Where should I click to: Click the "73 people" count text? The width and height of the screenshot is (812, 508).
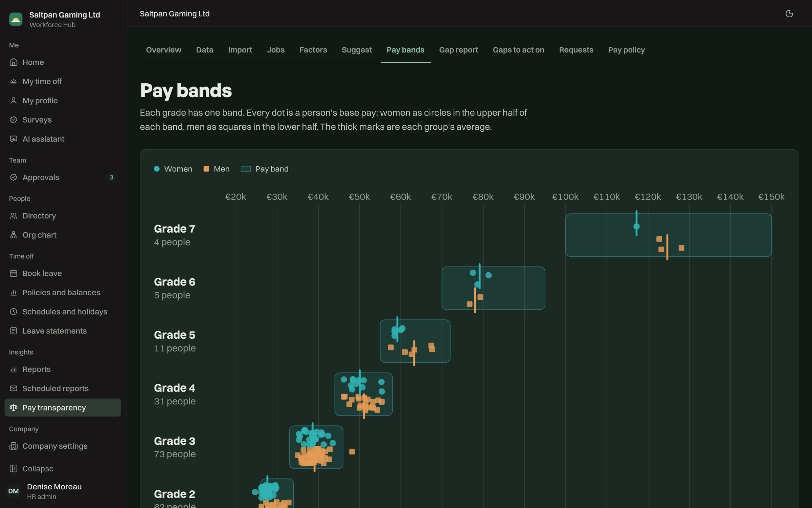(175, 454)
